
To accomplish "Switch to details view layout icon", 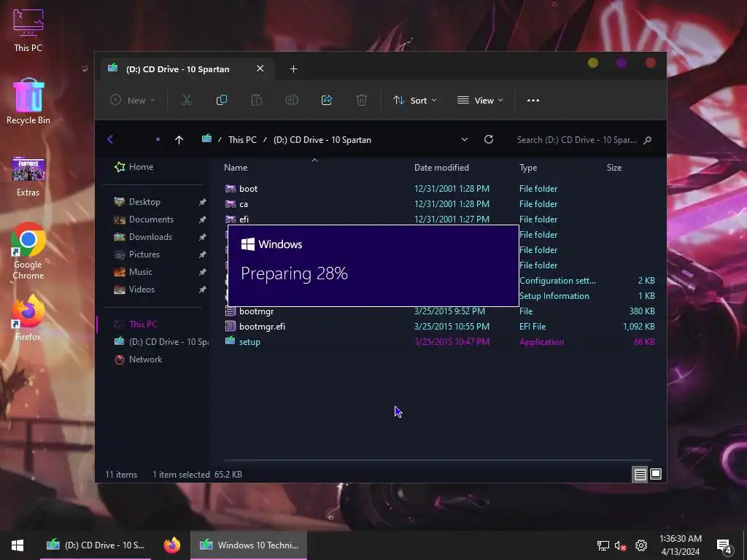I will click(640, 474).
